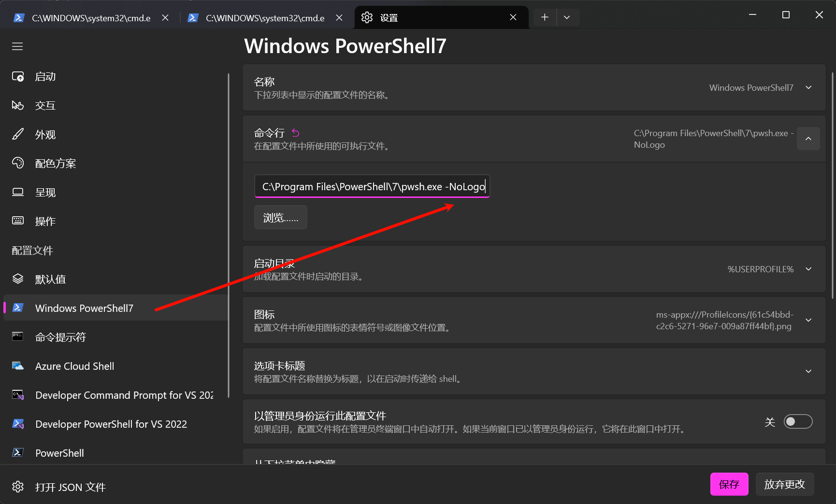Open 配色方案 color schemes page
The image size is (836, 504).
pyautogui.click(x=115, y=163)
